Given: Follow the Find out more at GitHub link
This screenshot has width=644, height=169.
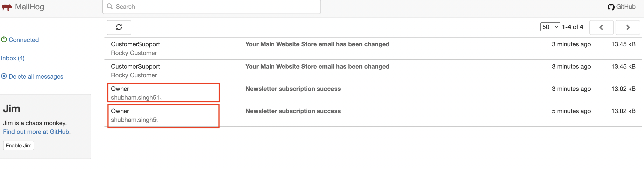Looking at the screenshot, I should tap(36, 132).
